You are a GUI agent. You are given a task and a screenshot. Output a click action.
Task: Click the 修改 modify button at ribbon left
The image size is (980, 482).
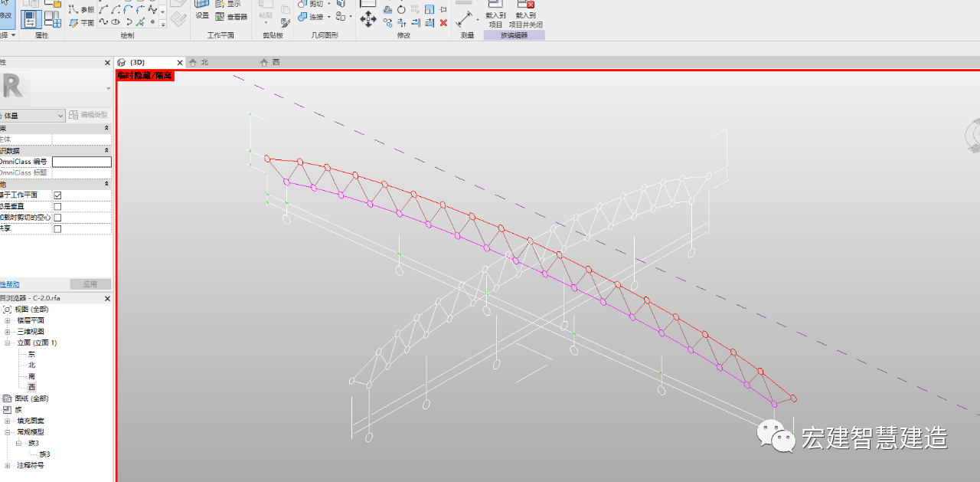6,15
